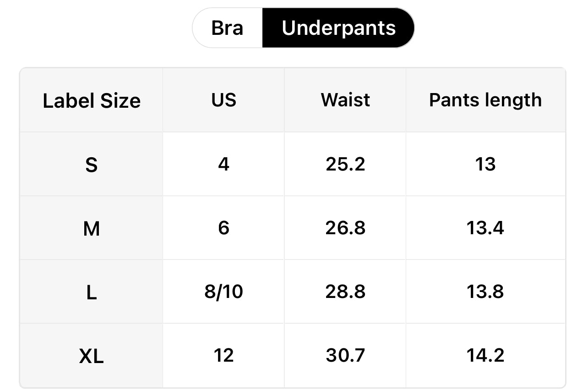
Task: Click the 25.2 waist value
Action: click(x=345, y=164)
